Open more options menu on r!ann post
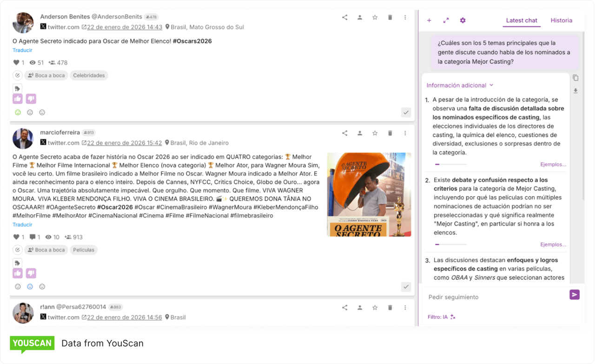Image resolution: width=595 pixels, height=364 pixels. pos(405,307)
